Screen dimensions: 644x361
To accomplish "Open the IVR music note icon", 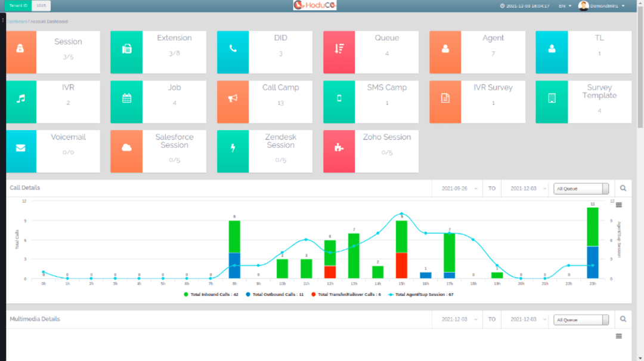I will [21, 98].
